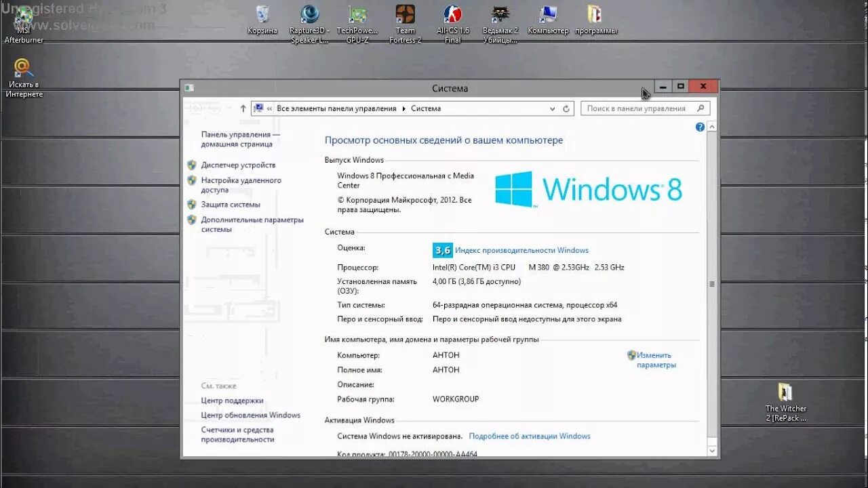Open the программы folder on the desktop
The image size is (868, 488).
[595, 20]
